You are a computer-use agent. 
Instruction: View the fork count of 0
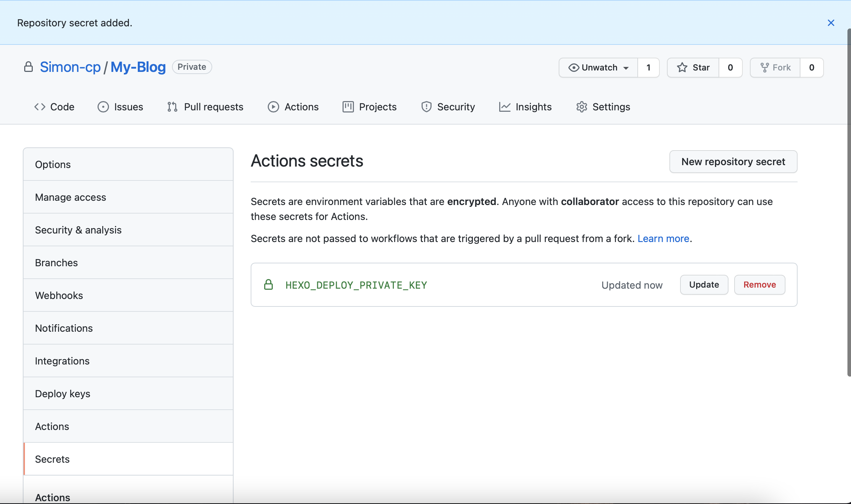(x=811, y=68)
